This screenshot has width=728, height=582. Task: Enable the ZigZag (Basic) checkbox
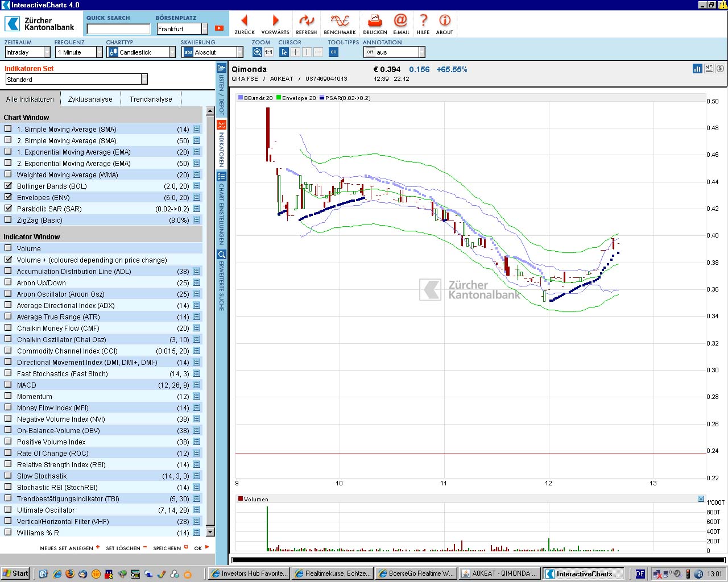point(8,220)
